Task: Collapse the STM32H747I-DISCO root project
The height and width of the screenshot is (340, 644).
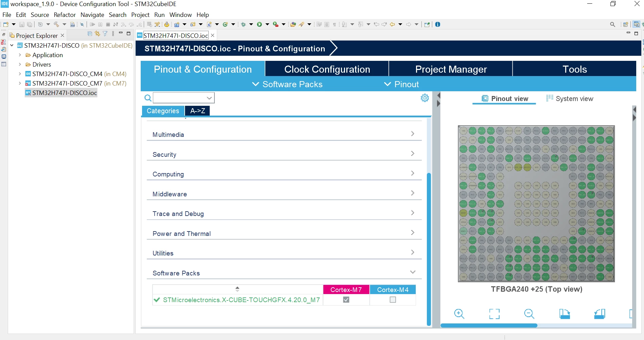Action: (x=12, y=45)
